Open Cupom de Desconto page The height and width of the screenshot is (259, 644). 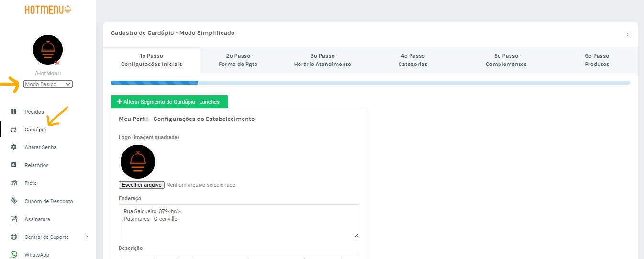[x=49, y=201]
